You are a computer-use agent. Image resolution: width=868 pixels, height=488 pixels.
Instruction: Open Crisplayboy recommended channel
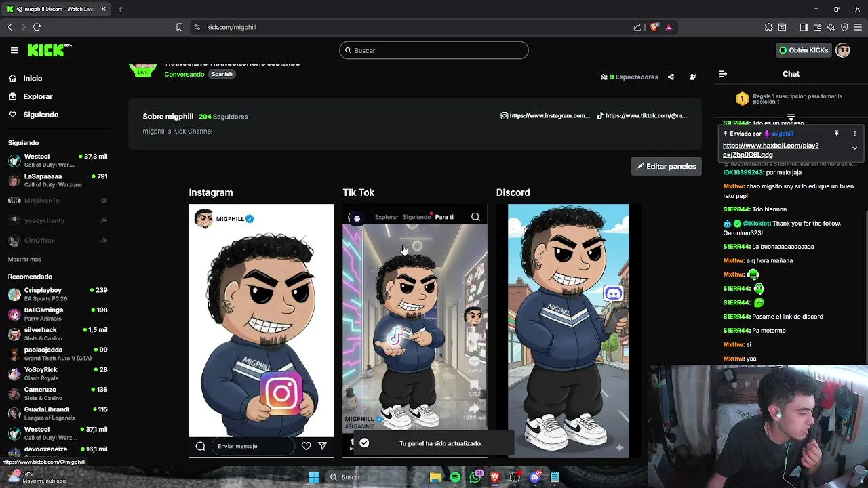58,294
